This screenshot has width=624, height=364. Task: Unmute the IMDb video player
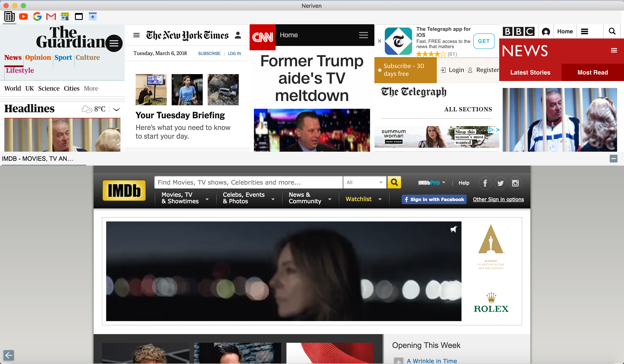[x=453, y=229]
